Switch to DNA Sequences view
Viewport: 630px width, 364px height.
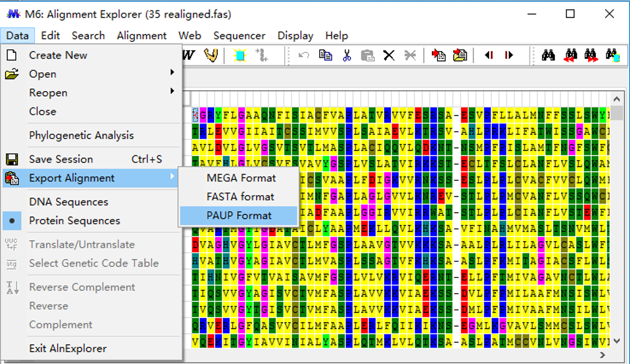coord(68,202)
